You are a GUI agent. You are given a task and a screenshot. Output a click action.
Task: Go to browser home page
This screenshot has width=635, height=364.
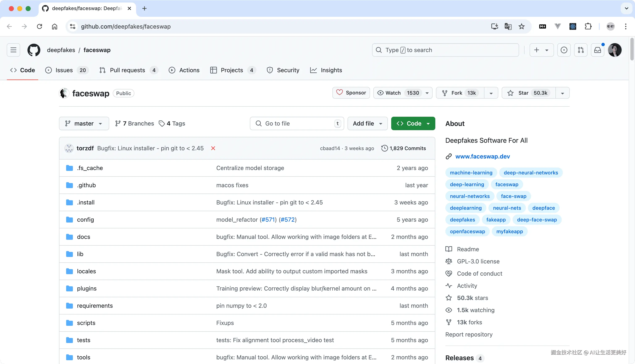(55, 26)
